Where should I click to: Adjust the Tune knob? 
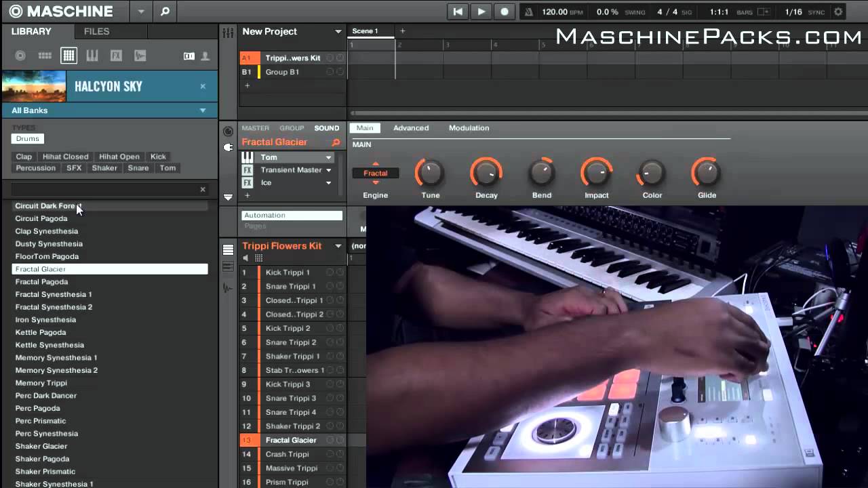(430, 173)
